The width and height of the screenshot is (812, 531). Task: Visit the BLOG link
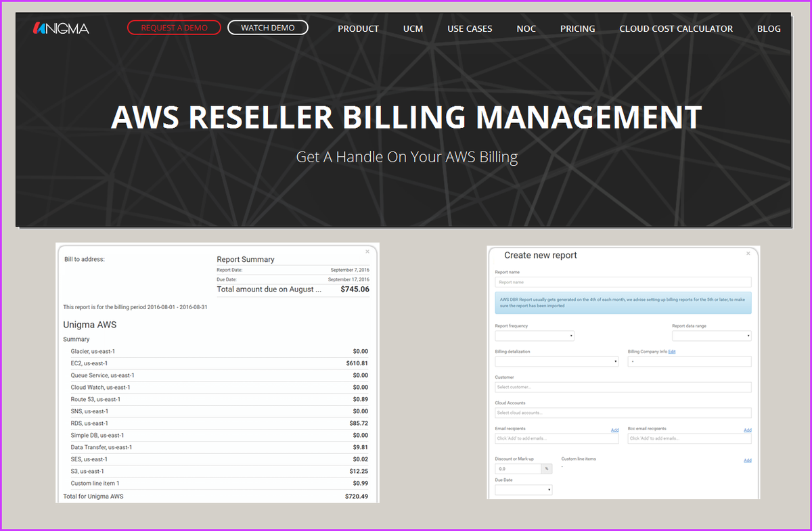[769, 28]
